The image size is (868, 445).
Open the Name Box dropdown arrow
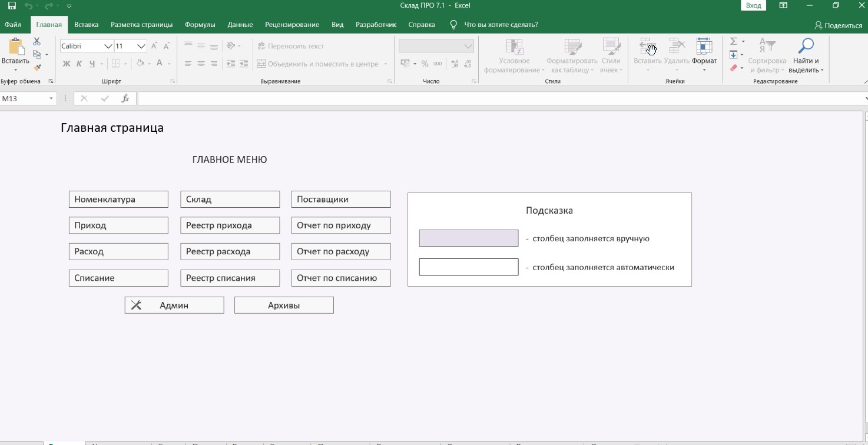51,99
